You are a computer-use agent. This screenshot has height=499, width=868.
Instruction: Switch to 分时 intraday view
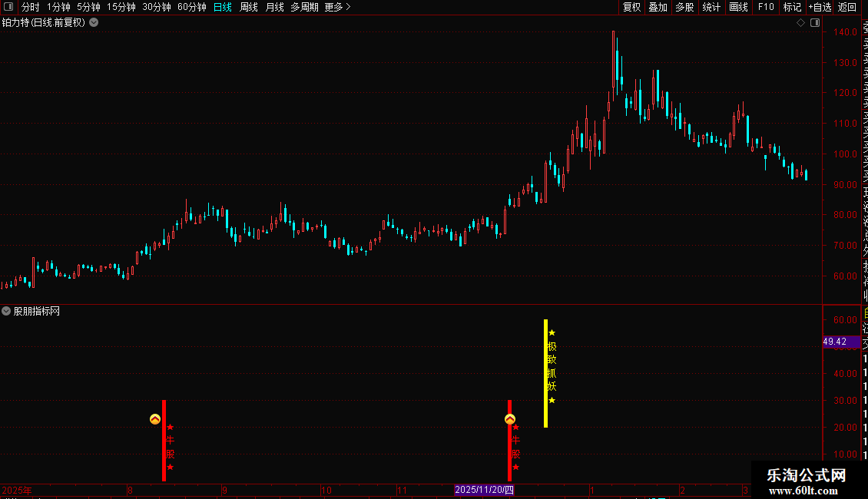click(x=31, y=7)
